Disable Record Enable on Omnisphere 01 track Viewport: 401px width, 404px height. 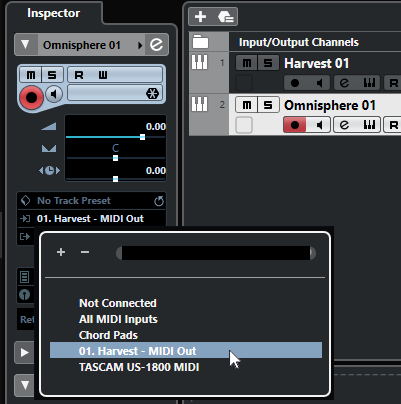(x=295, y=125)
